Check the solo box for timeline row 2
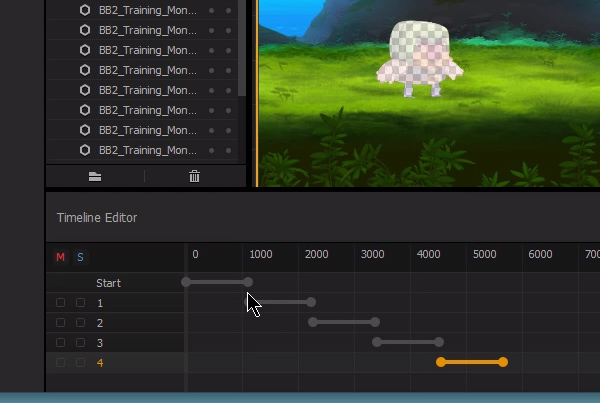 (x=80, y=323)
